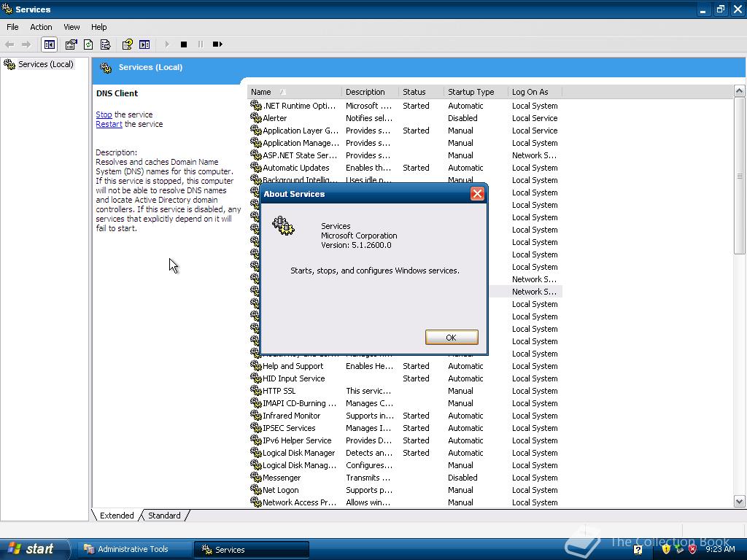
Task: Click the vertical scrollbar thumb
Action: coord(739,176)
